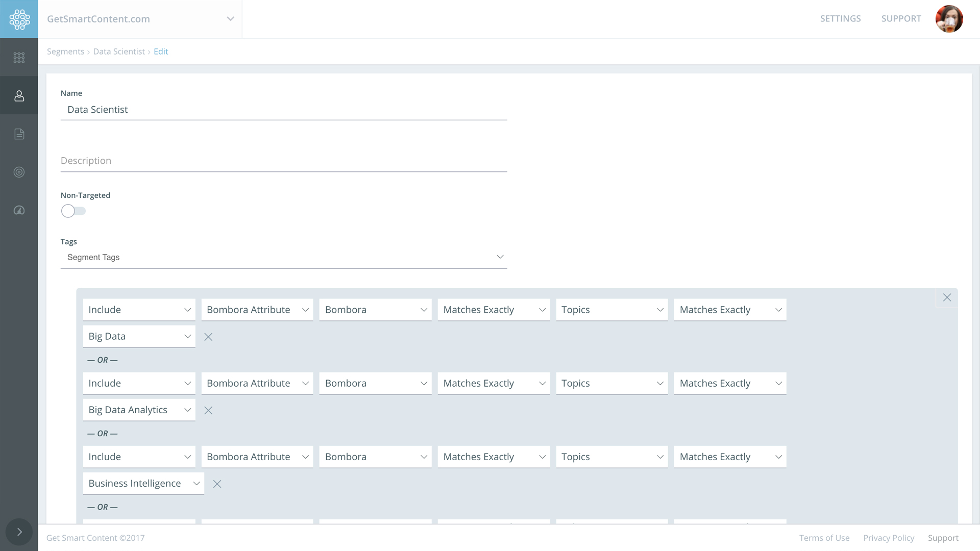Image resolution: width=980 pixels, height=551 pixels.
Task: Go to Data Scientist in the breadcrumb
Action: (119, 52)
